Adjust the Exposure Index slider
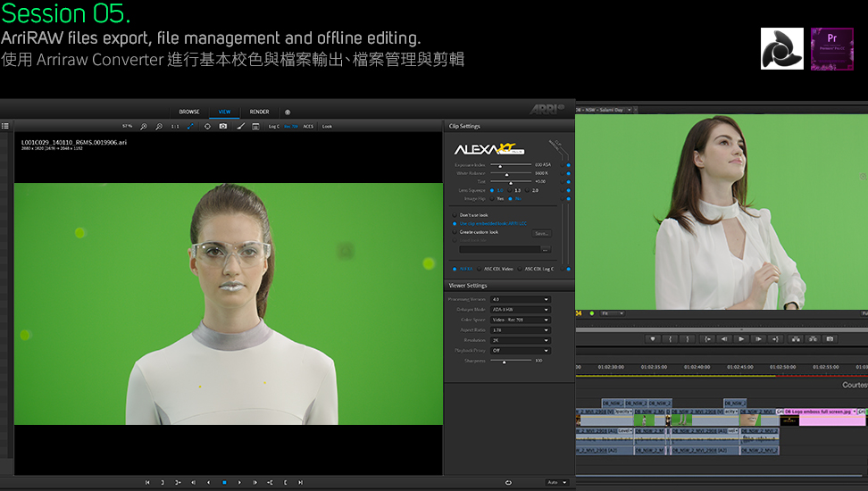 point(511,165)
